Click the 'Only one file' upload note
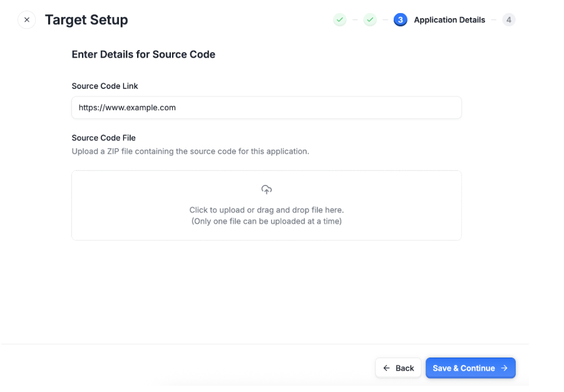The width and height of the screenshot is (564, 392). (267, 221)
